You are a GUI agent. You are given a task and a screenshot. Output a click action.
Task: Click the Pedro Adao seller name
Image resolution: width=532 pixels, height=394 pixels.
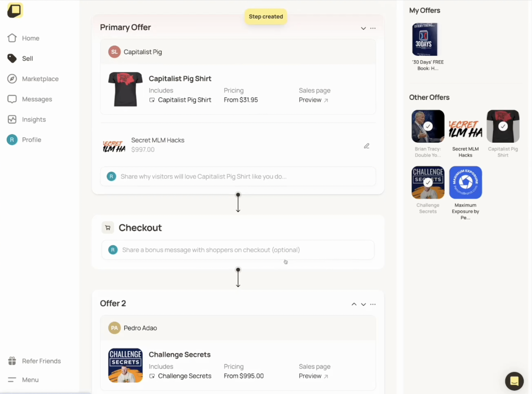[140, 328]
